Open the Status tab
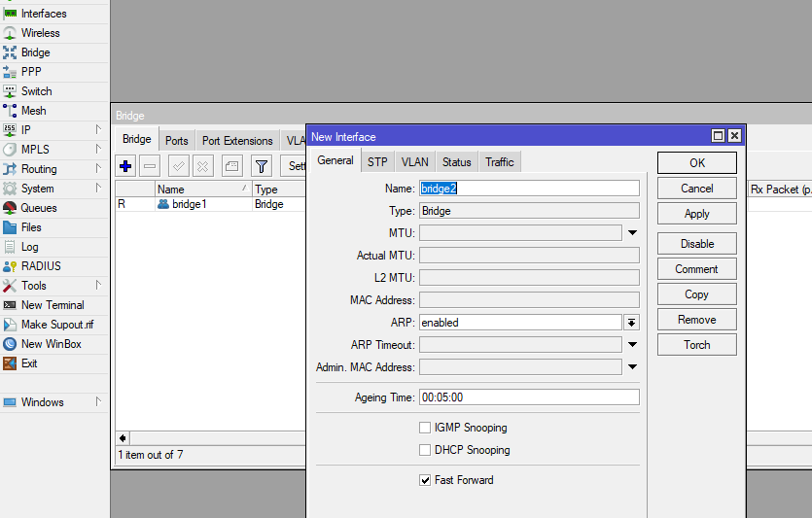 457,162
